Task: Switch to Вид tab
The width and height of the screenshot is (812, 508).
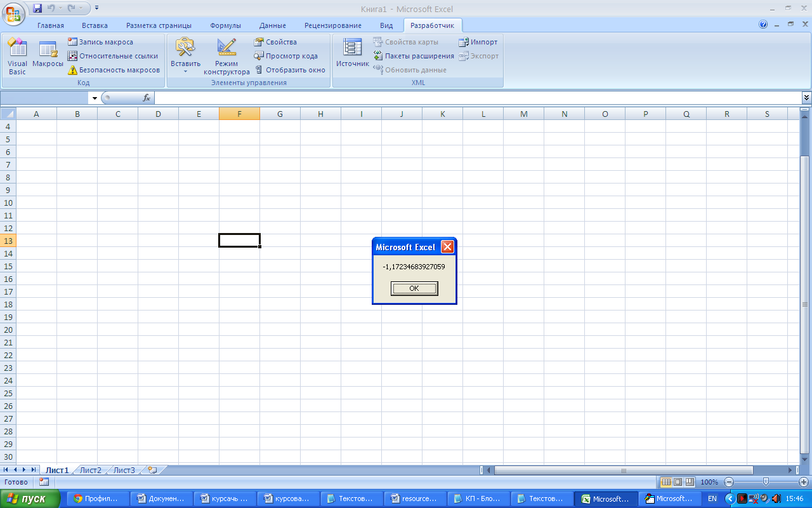Action: (x=386, y=25)
